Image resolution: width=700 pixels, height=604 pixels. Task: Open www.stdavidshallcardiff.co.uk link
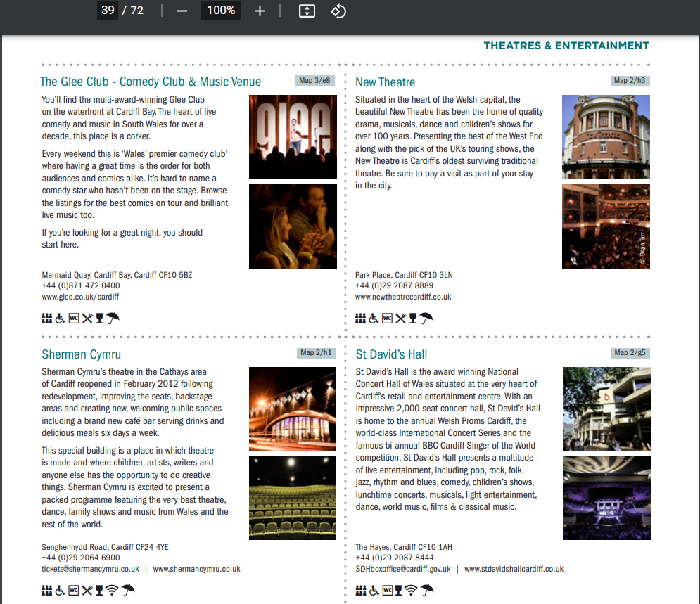[x=514, y=569]
